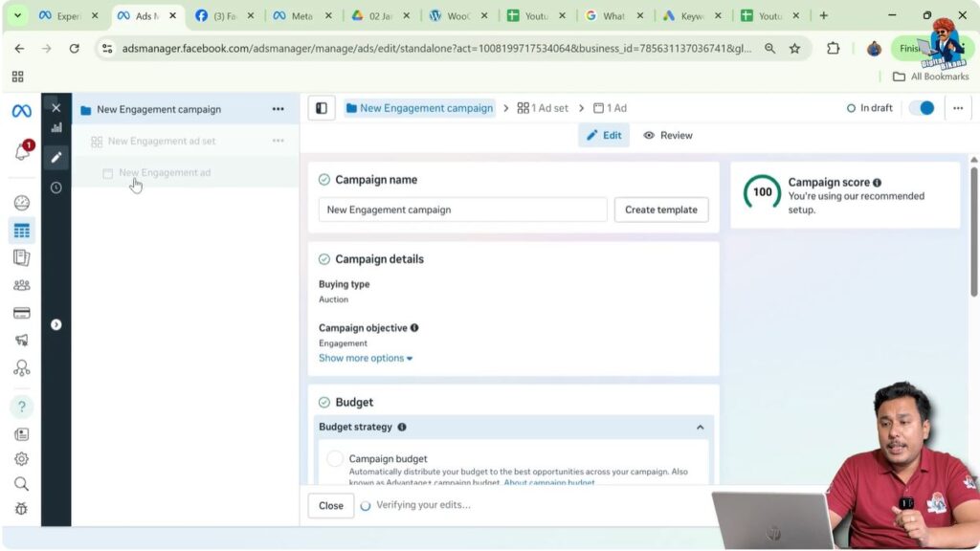Select the Campaigns grid icon in the sidebar

pos(21,230)
